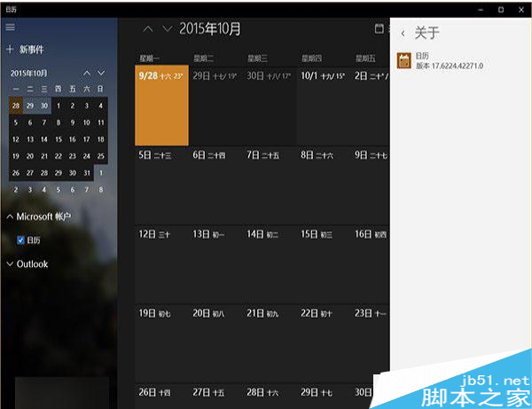Open the 30日 day cell in first week
The width and height of the screenshot is (532, 409).
[x=270, y=106]
